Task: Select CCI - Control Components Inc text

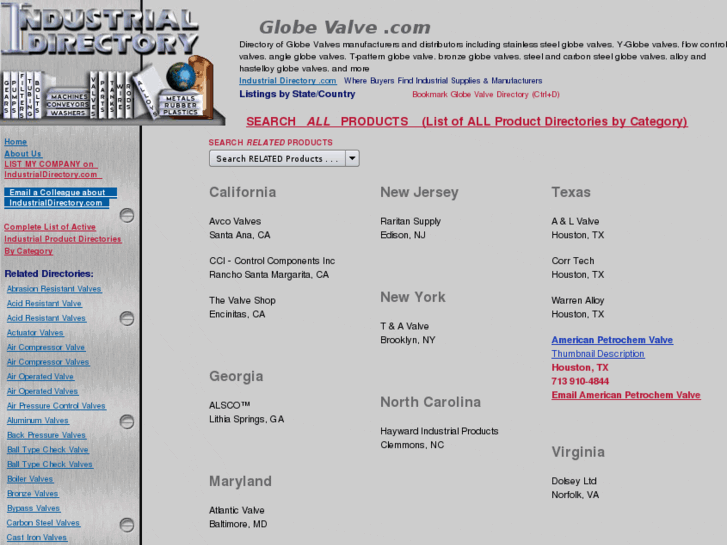Action: click(272, 261)
